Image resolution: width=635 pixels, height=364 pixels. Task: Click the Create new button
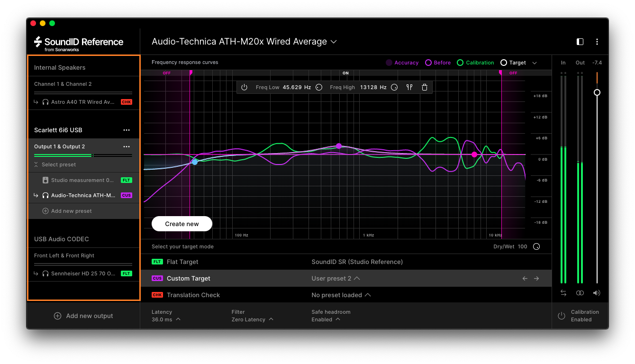(x=182, y=224)
